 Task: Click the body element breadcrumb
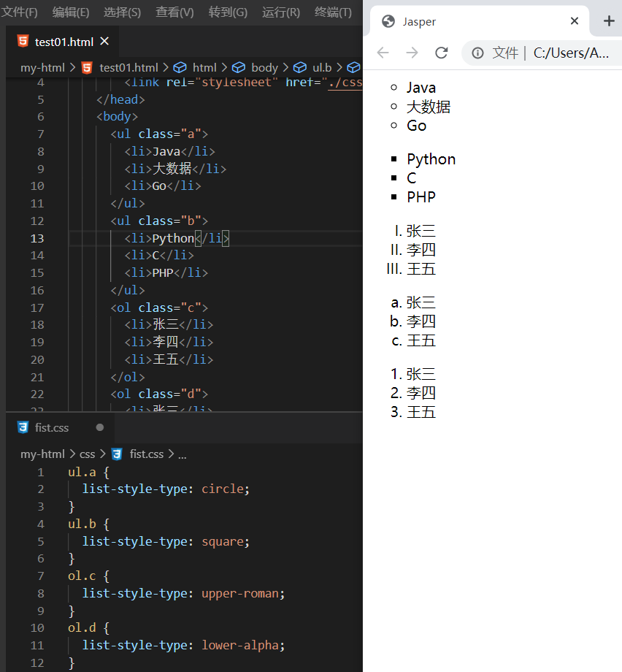(x=264, y=68)
